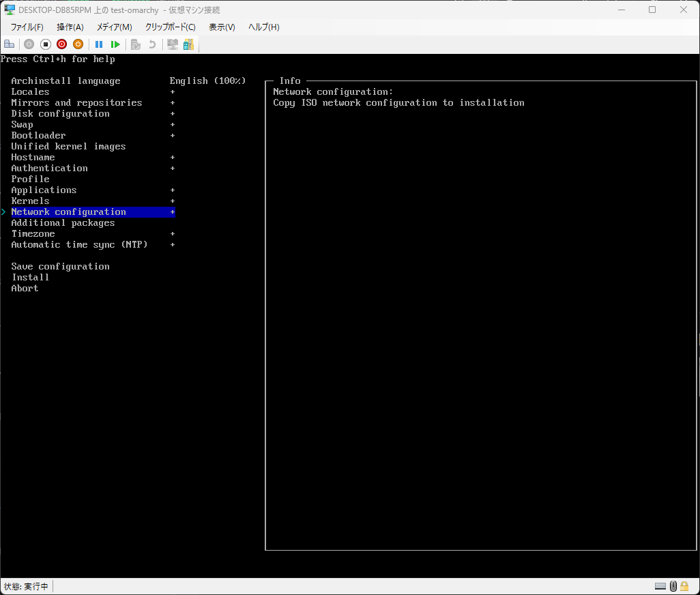Click the 'Network configuration:' Info panel line
Screen dimensions: 700x595
coord(333,92)
